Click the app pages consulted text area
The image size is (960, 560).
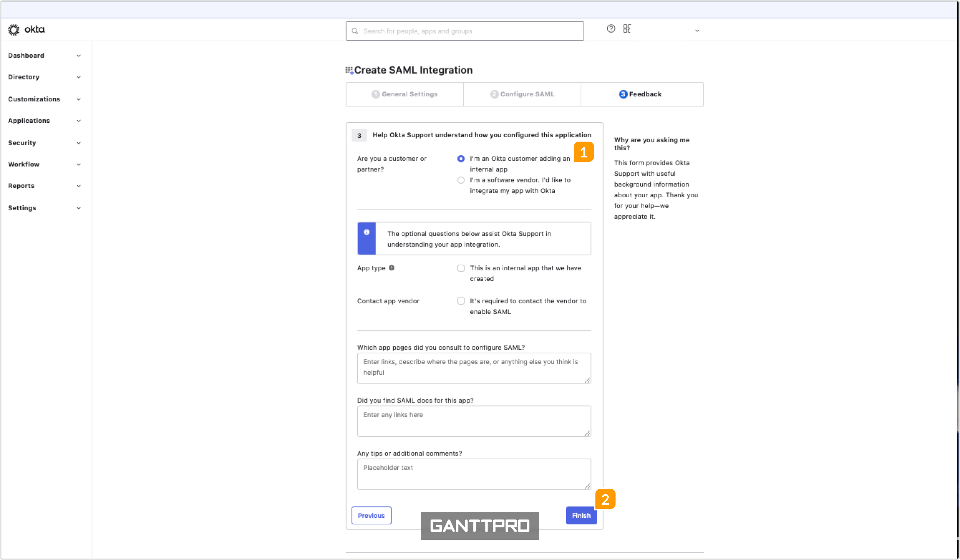pyautogui.click(x=474, y=368)
